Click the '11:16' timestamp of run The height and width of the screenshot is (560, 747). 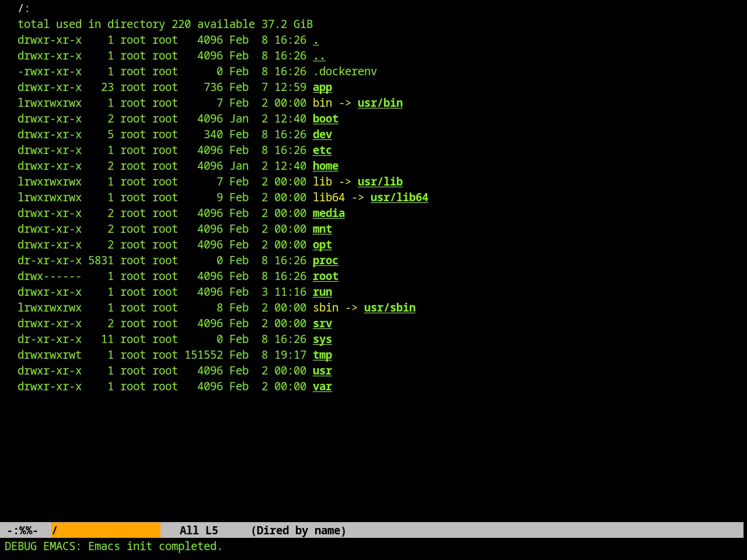tap(290, 292)
